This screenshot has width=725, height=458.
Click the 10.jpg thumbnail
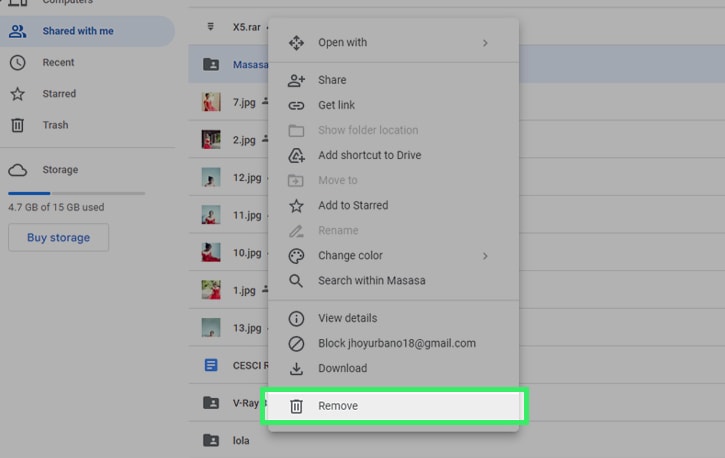[x=211, y=252]
